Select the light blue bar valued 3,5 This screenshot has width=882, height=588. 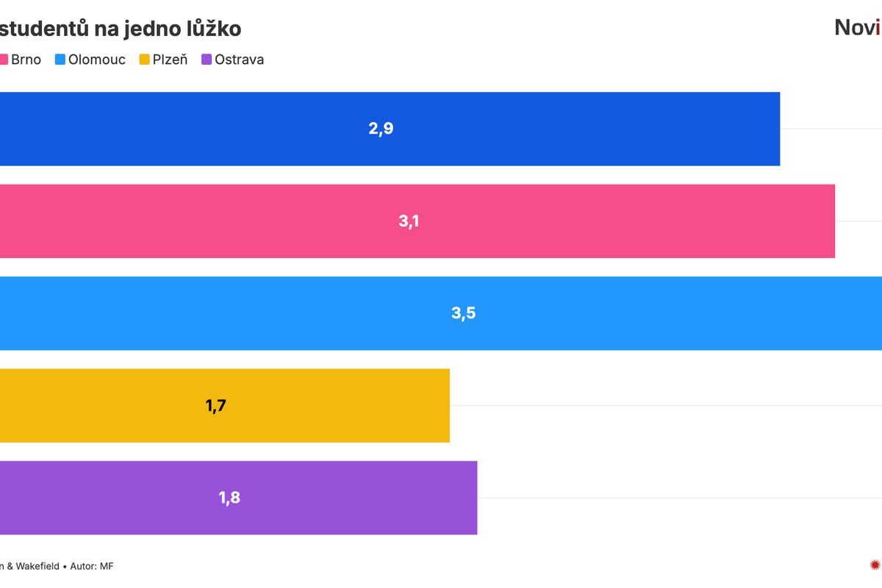point(661,313)
